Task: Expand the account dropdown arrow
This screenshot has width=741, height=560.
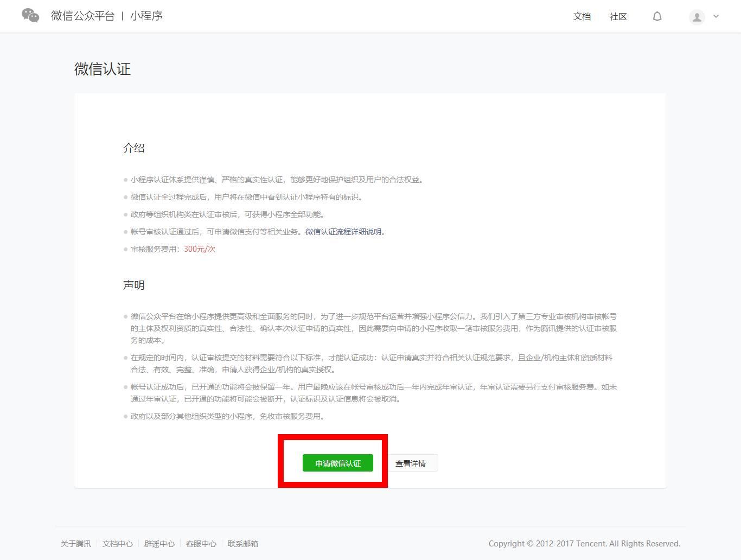Action: tap(716, 16)
